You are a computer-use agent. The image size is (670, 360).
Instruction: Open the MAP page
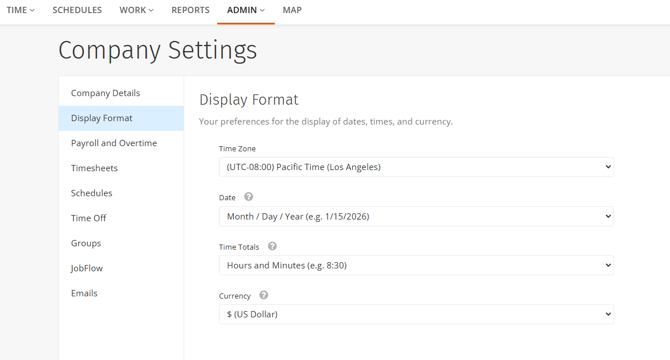pyautogui.click(x=292, y=10)
